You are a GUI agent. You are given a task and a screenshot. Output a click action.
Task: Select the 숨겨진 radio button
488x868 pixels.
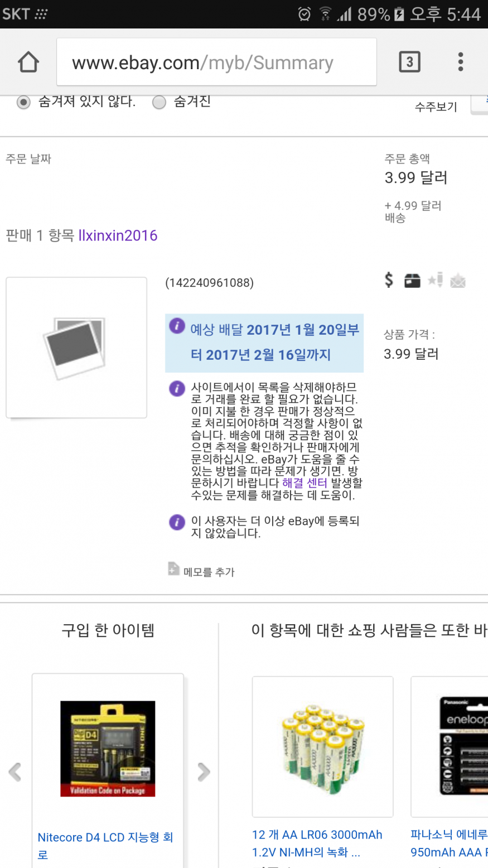[160, 103]
